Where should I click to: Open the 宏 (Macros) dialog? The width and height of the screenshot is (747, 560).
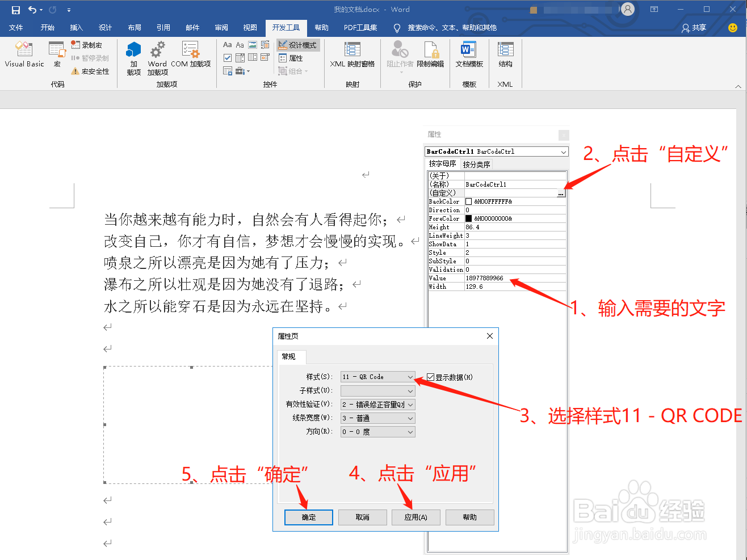coord(57,55)
